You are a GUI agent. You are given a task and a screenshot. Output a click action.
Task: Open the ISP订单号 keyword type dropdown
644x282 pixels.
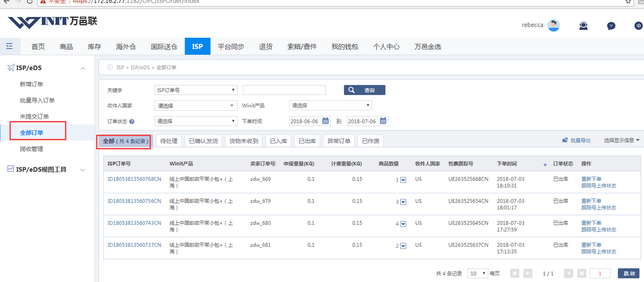click(x=196, y=90)
